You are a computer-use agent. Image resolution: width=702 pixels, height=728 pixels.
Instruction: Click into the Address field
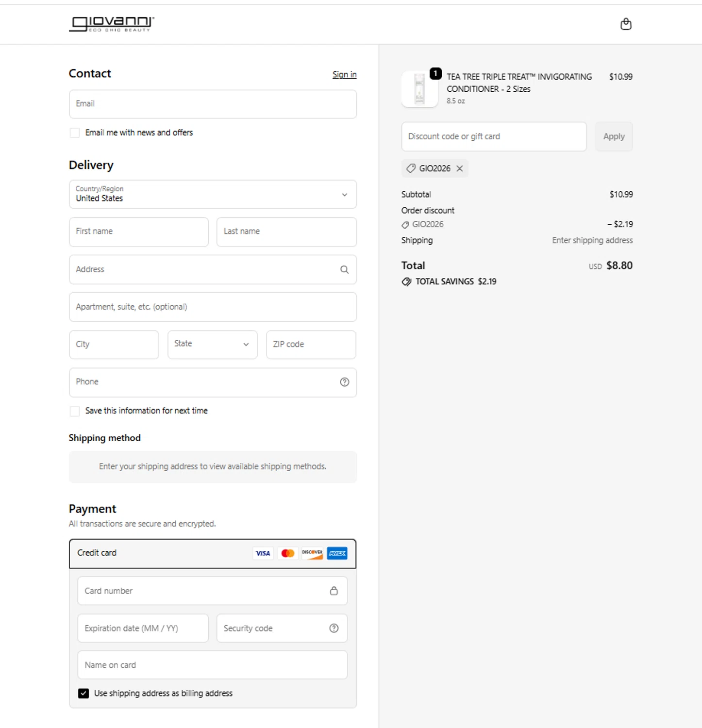[x=213, y=269]
